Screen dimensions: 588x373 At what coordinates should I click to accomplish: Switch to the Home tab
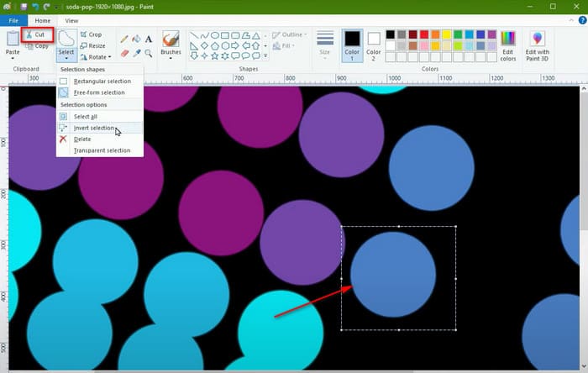coord(42,21)
